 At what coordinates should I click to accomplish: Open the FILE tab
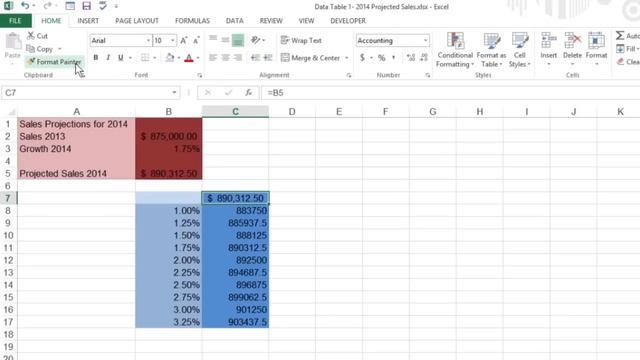click(x=15, y=21)
